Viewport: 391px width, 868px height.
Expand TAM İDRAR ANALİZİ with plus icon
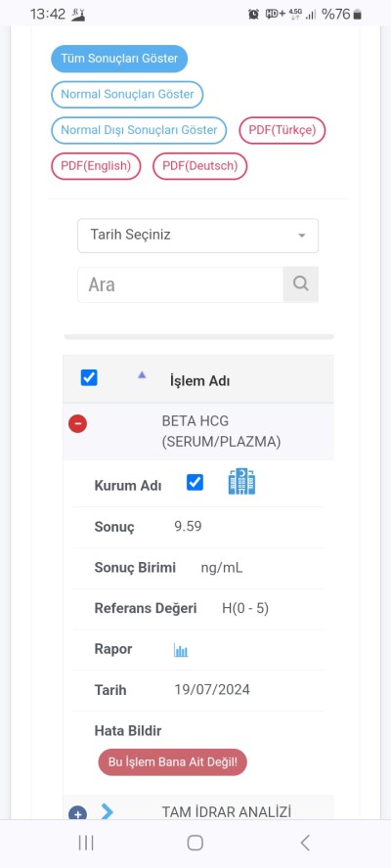click(77, 814)
